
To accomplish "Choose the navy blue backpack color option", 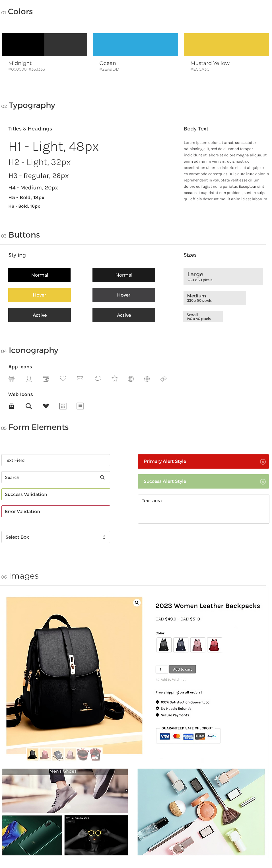I will point(181,645).
